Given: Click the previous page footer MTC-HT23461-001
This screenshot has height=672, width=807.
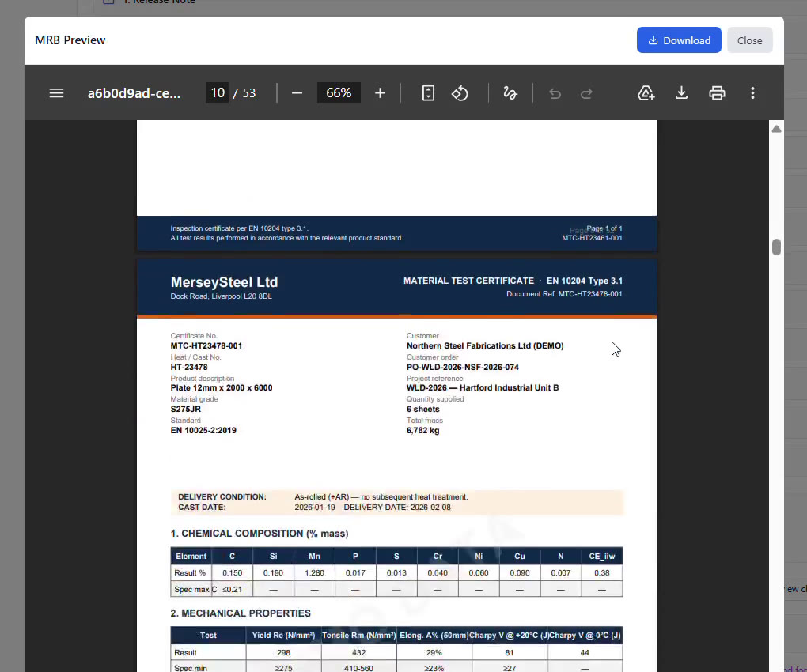Looking at the screenshot, I should coord(592,238).
